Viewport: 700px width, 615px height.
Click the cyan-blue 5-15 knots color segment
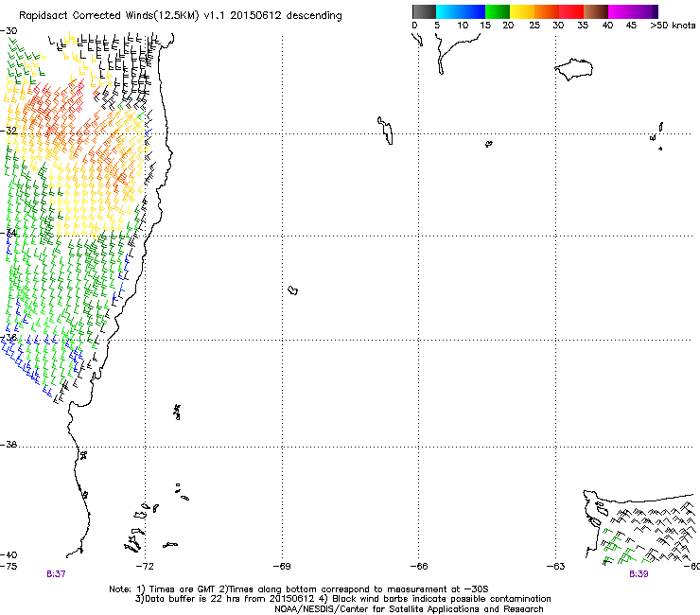click(461, 11)
